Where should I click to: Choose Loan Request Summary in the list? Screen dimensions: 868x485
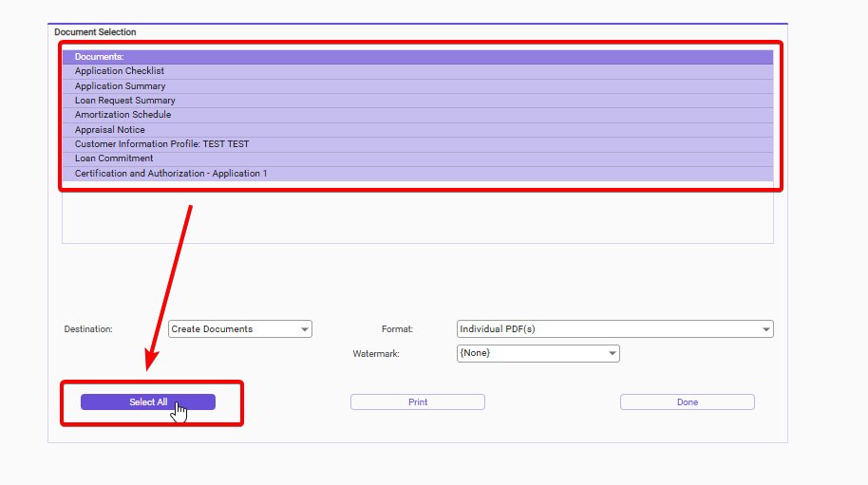click(125, 101)
